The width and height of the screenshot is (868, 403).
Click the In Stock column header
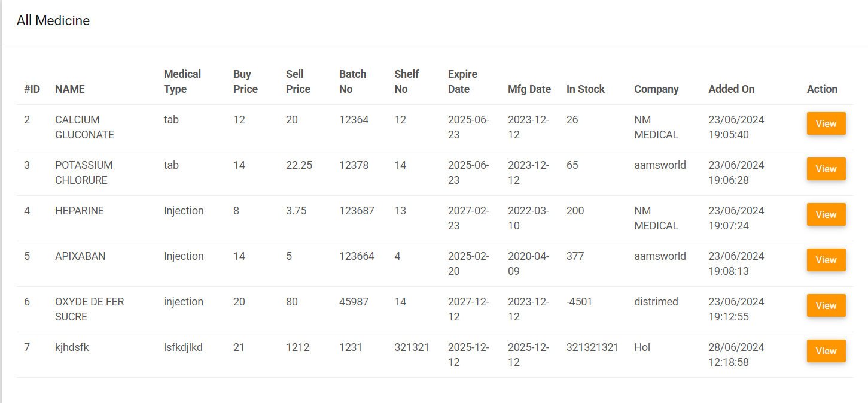click(x=585, y=89)
